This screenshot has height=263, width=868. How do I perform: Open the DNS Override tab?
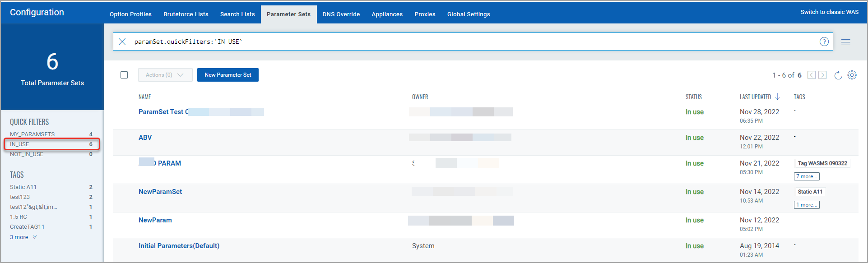coord(341,14)
